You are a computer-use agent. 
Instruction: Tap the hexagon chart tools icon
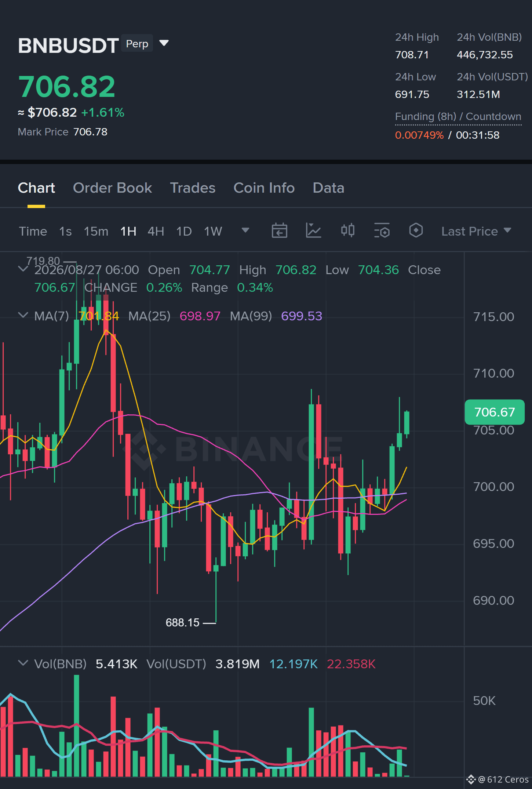[416, 231]
